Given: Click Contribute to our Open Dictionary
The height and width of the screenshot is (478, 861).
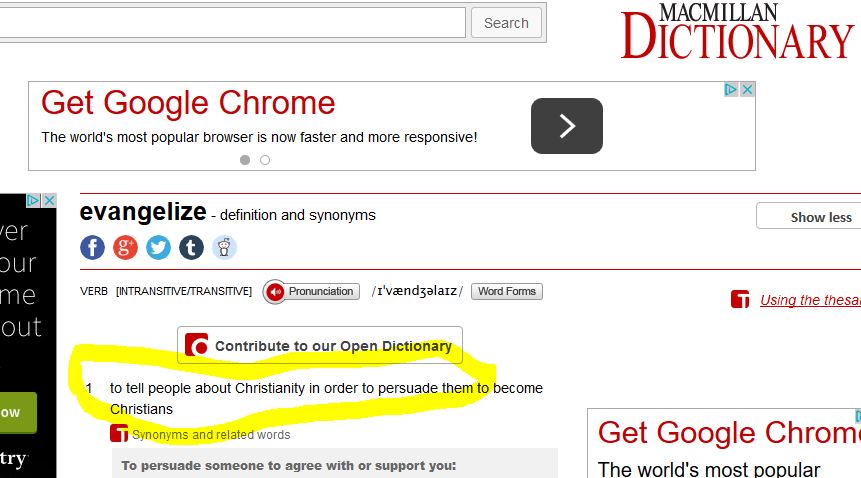Looking at the screenshot, I should (320, 346).
